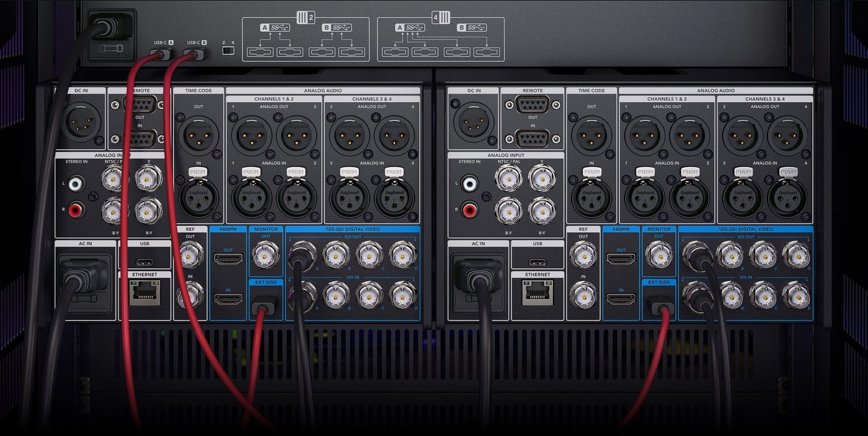Click SDI OUT B connector on right deck
The width and height of the screenshot is (868, 436).
[729, 255]
